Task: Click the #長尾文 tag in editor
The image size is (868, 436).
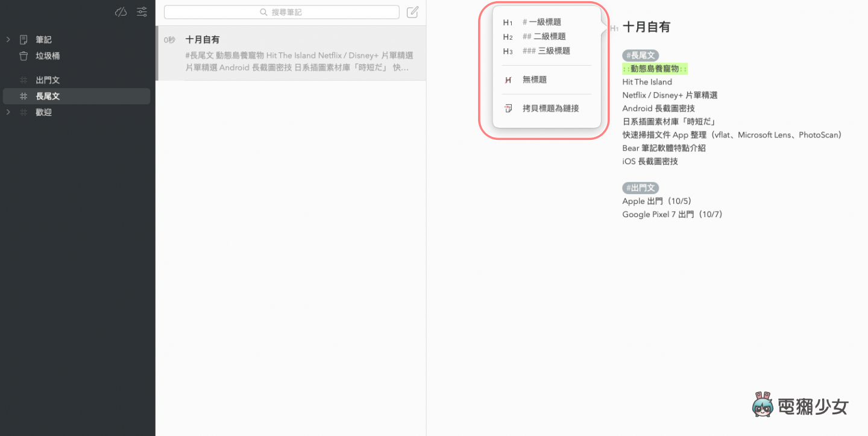Action: click(640, 55)
